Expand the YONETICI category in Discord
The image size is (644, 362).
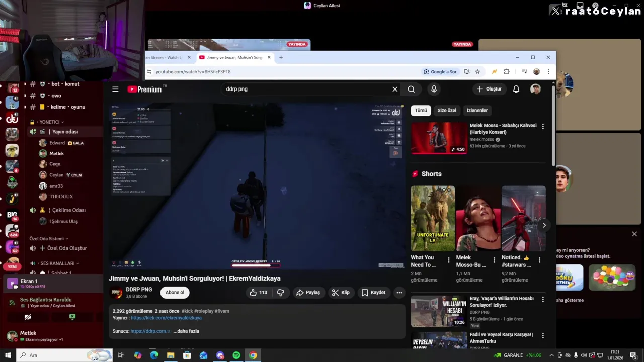(x=50, y=122)
